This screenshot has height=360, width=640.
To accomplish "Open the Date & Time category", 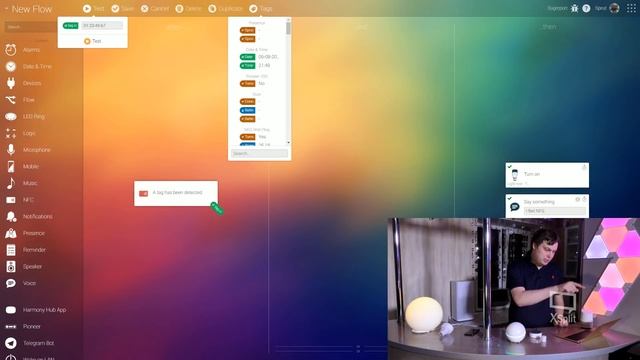I will click(x=29, y=67).
